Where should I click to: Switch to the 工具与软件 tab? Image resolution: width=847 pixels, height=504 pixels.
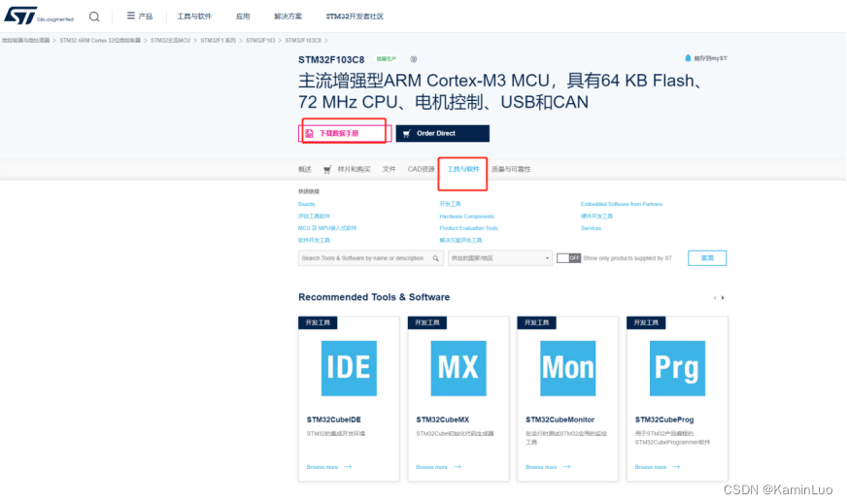[463, 169]
